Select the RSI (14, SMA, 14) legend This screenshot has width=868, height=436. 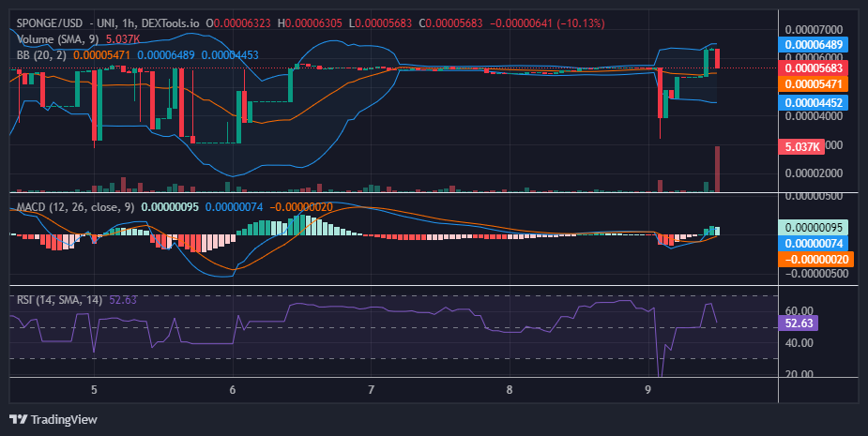(x=59, y=300)
